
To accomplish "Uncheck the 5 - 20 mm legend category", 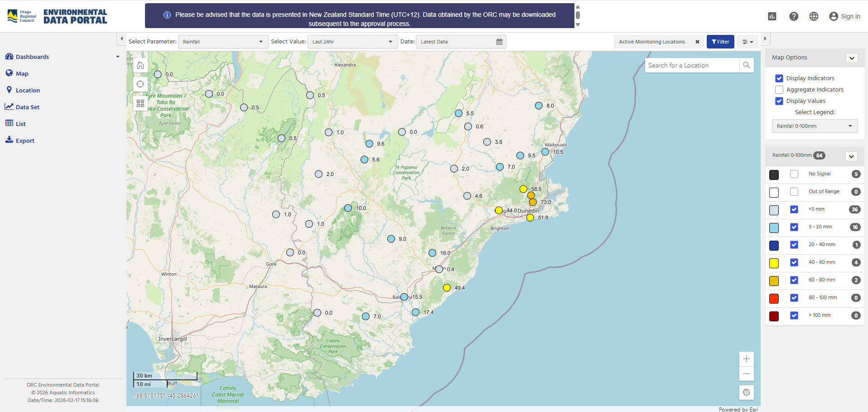I will tap(794, 228).
